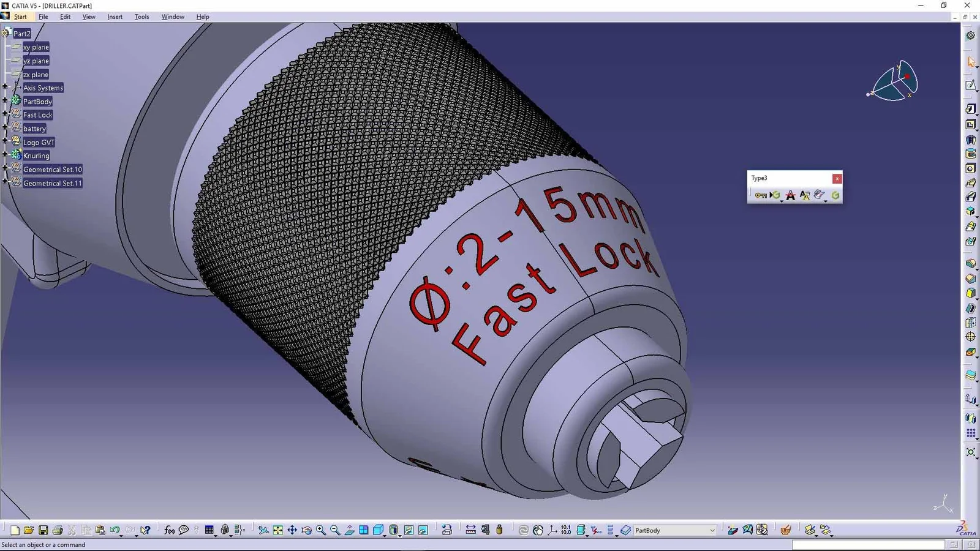Viewport: 980px width, 551px height.
Task: Click the Axis System icon in bottom toolbar
Action: pos(552,530)
